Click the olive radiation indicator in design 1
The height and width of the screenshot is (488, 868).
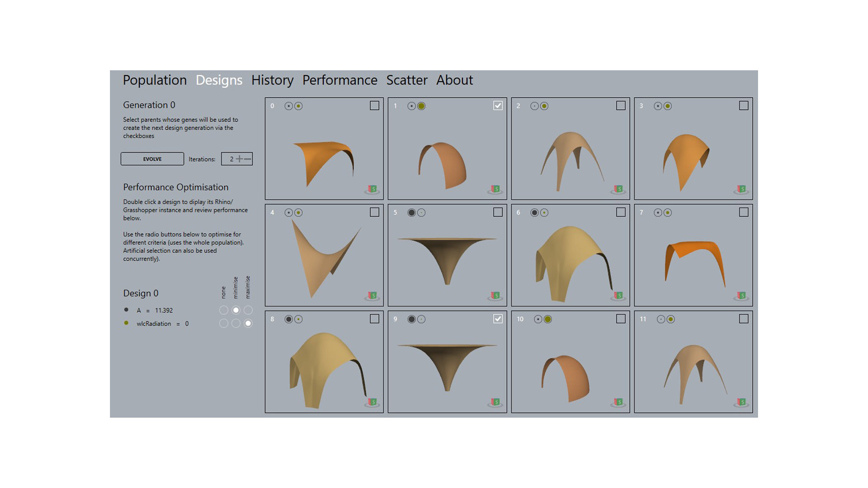pyautogui.click(x=421, y=106)
